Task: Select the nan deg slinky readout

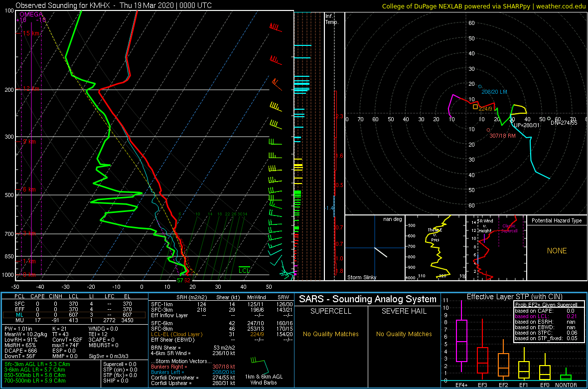Action: coord(392,219)
